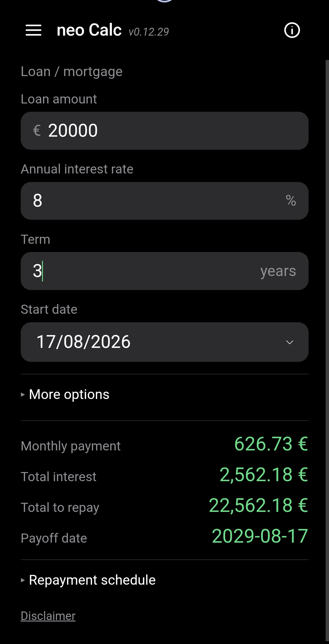329x644 pixels.
Task: Click the version label v0.12.29
Action: tap(149, 32)
